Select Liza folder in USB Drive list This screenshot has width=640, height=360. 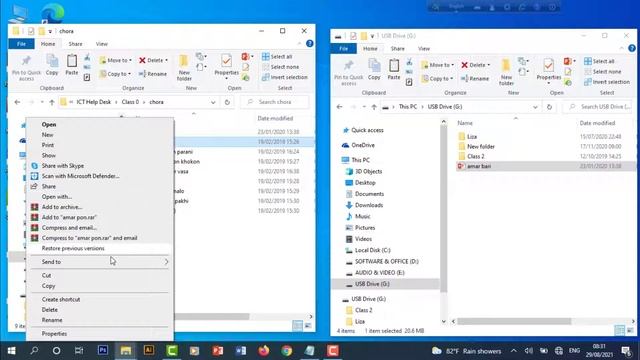coord(472,136)
